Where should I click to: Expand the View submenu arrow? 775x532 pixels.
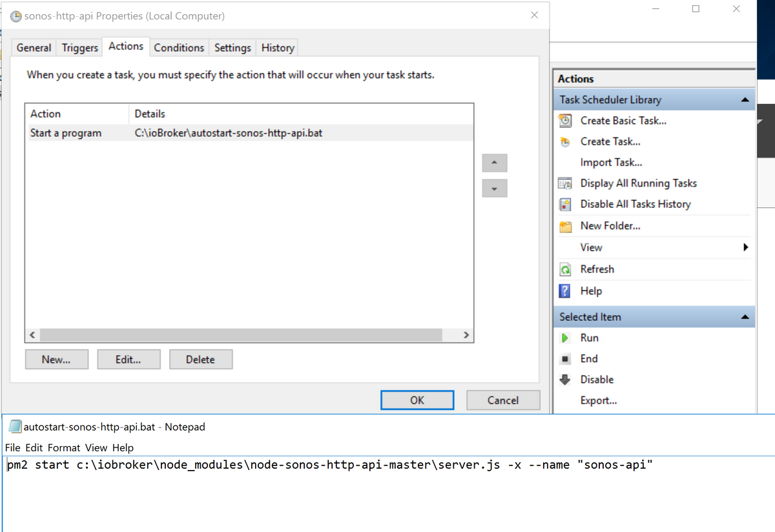point(745,247)
